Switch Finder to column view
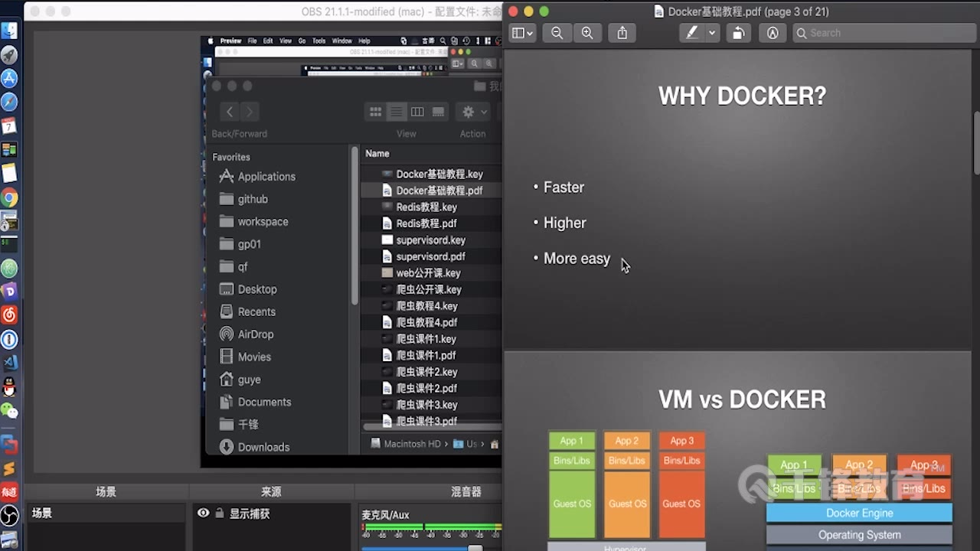Screen dimensions: 980x551 point(417,112)
